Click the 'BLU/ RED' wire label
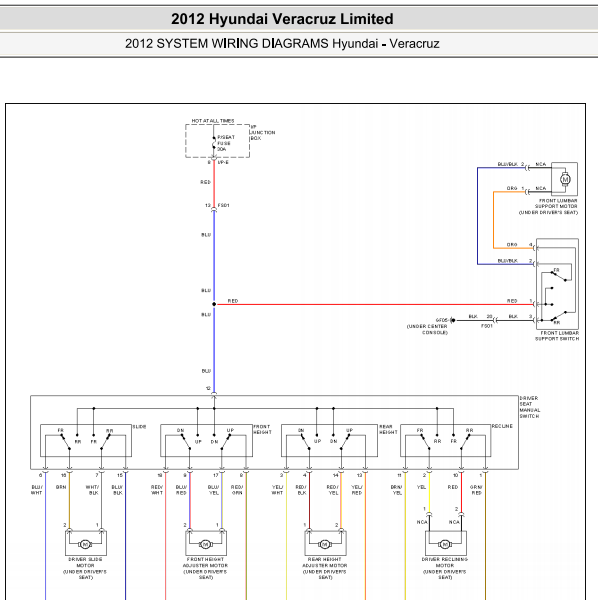The image size is (598, 600). click(x=181, y=490)
